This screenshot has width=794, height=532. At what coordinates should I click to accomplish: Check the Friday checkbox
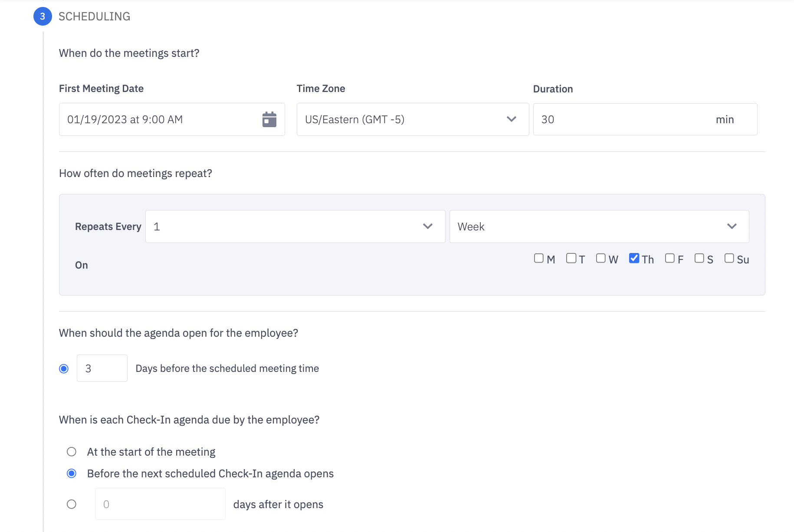click(x=670, y=258)
